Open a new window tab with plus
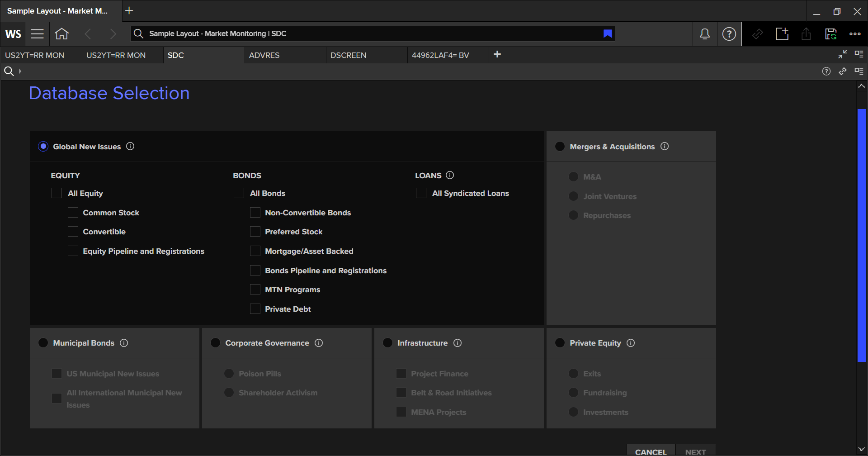This screenshot has width=868, height=456. pos(129,10)
